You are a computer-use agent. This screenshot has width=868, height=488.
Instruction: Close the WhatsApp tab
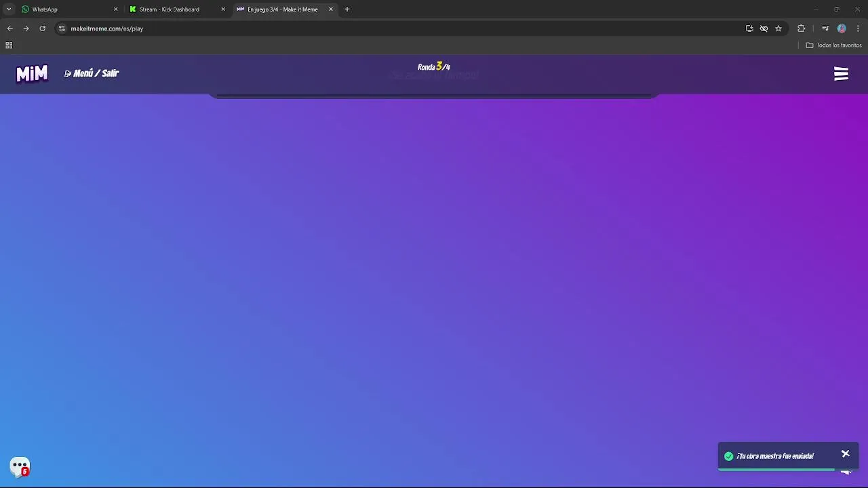click(x=115, y=9)
